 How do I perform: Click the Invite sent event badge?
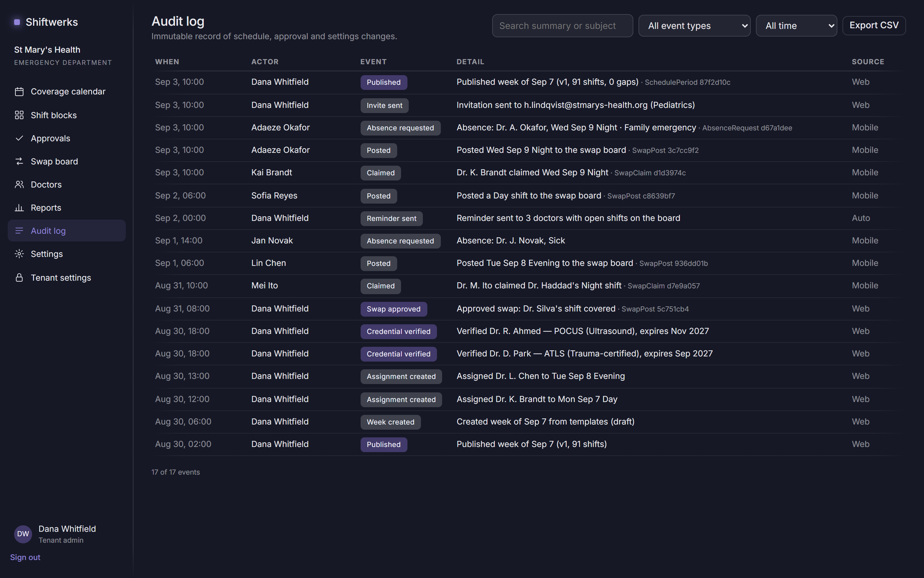[x=384, y=106]
